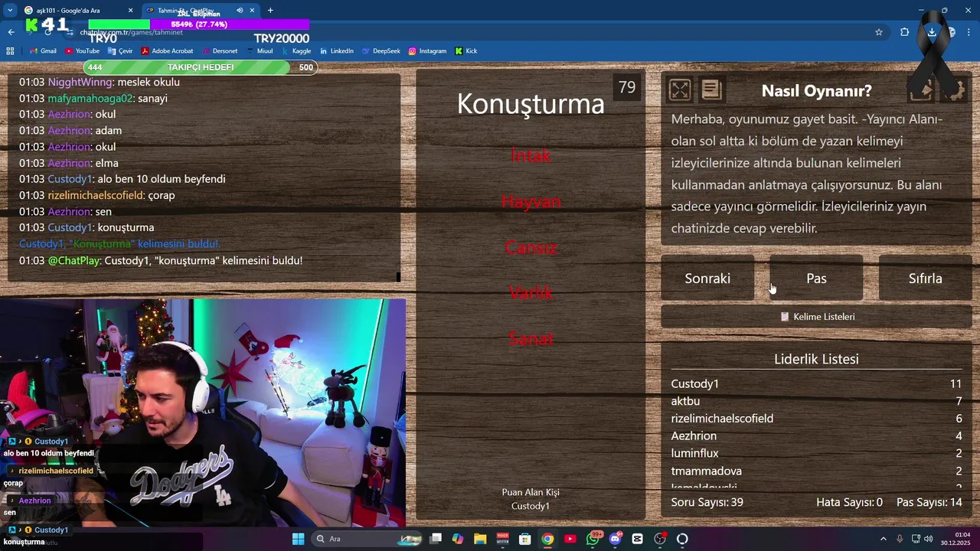
Task: Open WhatsApp from the taskbar
Action: [x=593, y=539]
